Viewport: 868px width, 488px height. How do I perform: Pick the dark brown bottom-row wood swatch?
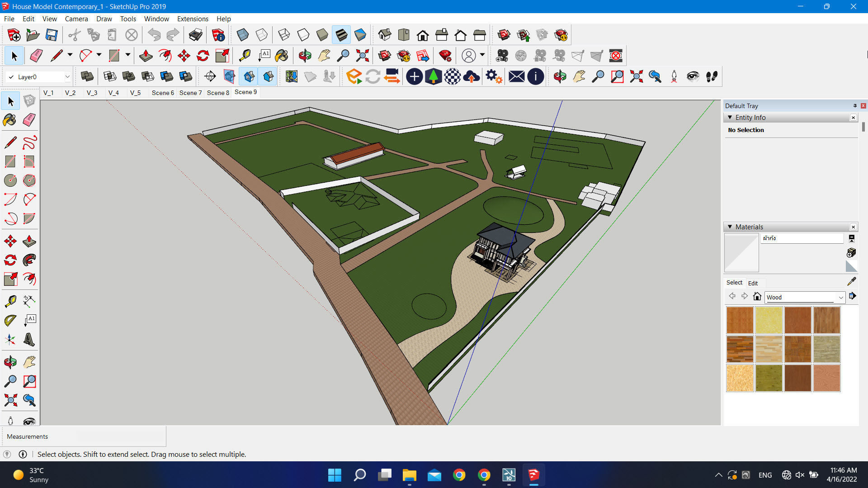pyautogui.click(x=797, y=378)
